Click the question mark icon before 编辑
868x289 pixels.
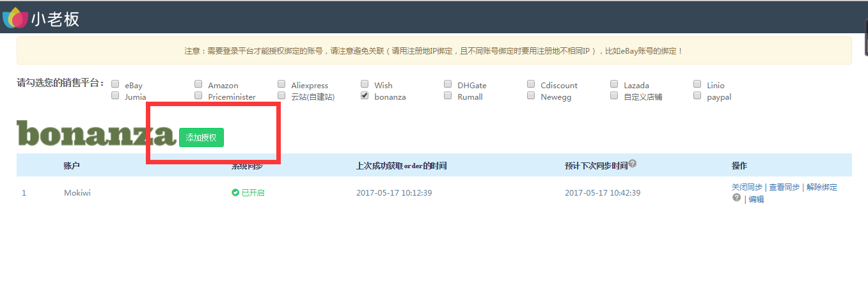pyautogui.click(x=736, y=198)
